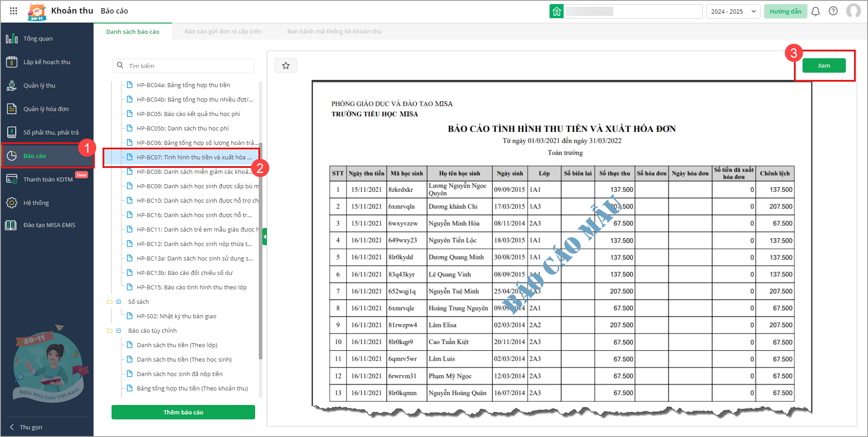Click the Thêm báo cáo button
This screenshot has height=437, width=868.
pos(183,412)
